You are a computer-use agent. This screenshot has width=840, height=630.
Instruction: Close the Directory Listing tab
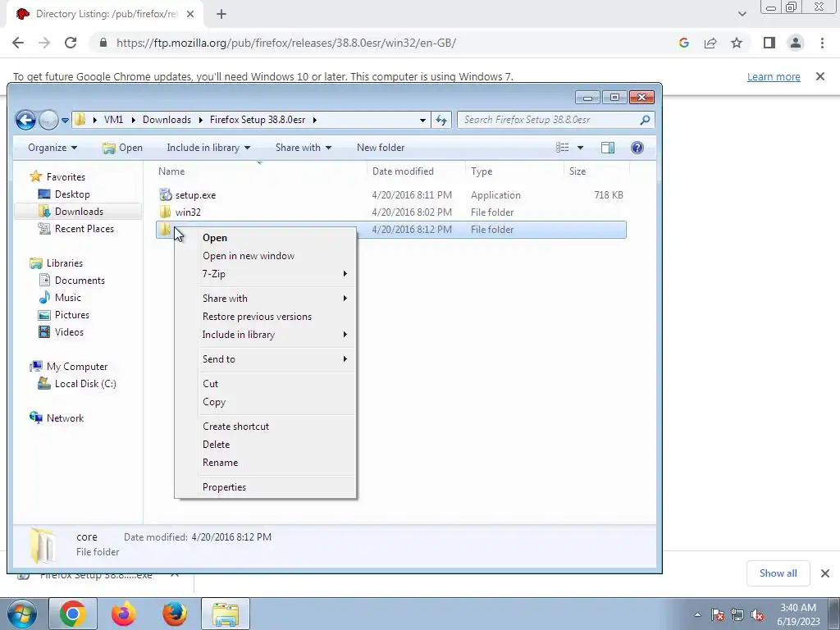coord(190,14)
